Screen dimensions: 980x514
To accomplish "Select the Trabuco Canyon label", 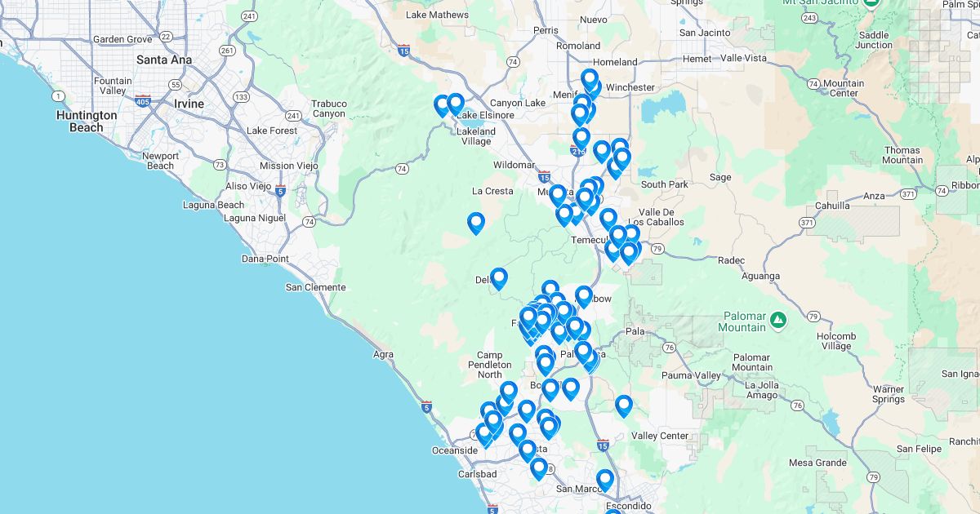I will coord(329,109).
